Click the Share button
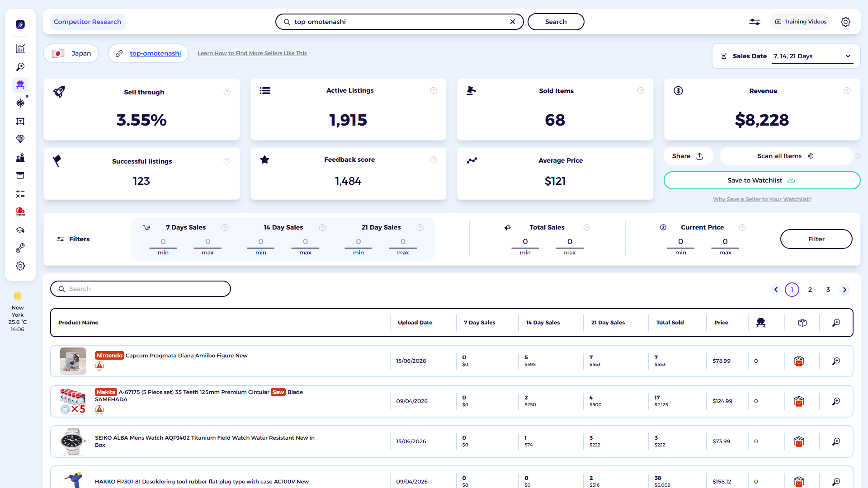The image size is (868, 488). click(x=688, y=156)
